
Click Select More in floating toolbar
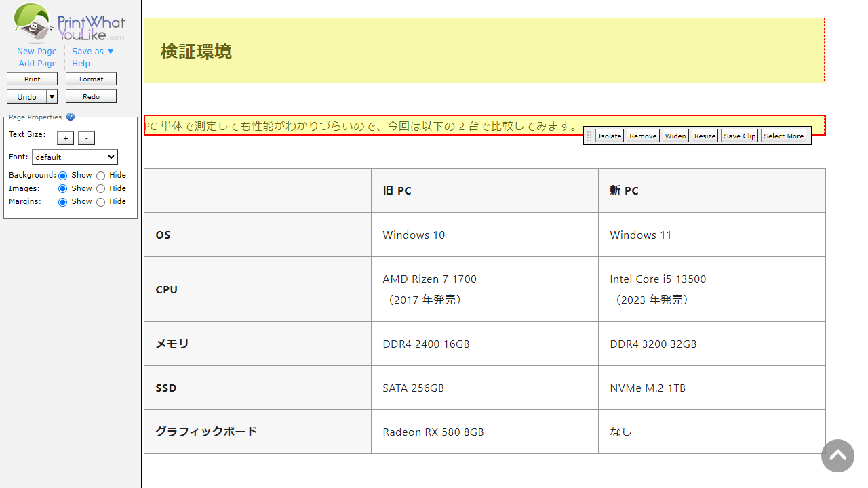[x=783, y=136]
